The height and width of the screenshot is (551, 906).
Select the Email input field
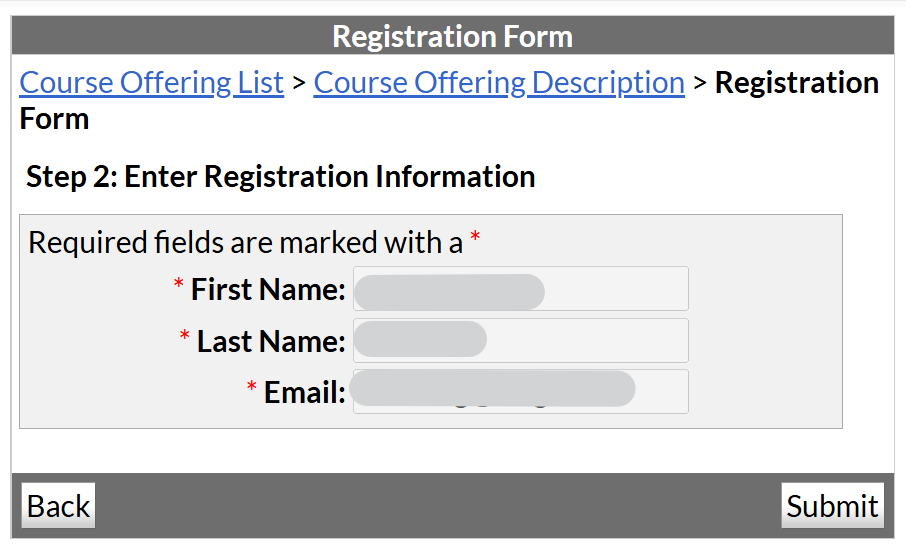[x=520, y=392]
